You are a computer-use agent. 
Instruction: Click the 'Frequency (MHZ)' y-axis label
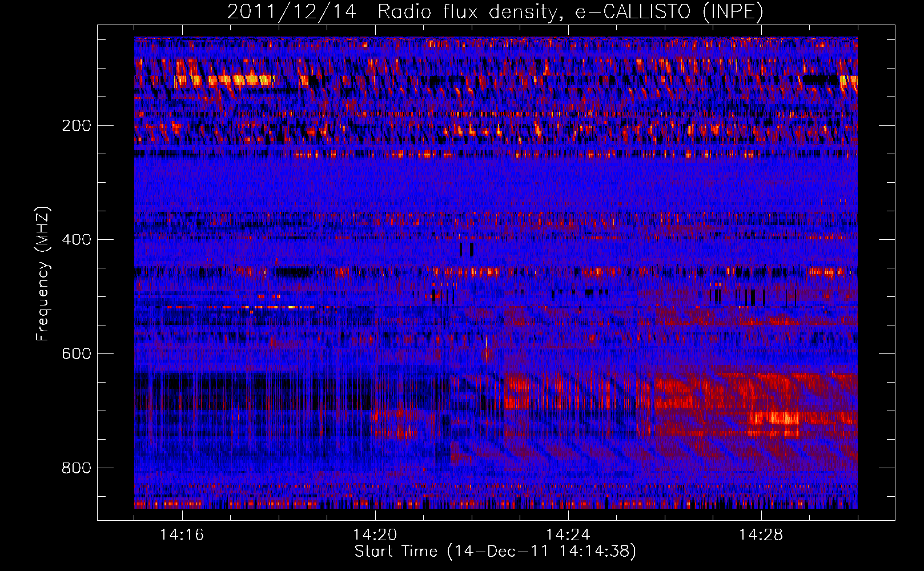[x=43, y=274]
